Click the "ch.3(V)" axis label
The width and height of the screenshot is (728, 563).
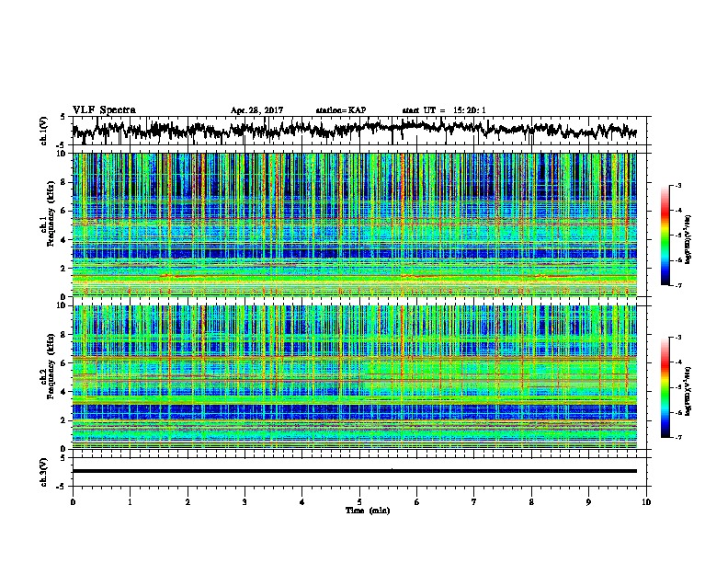(x=44, y=472)
